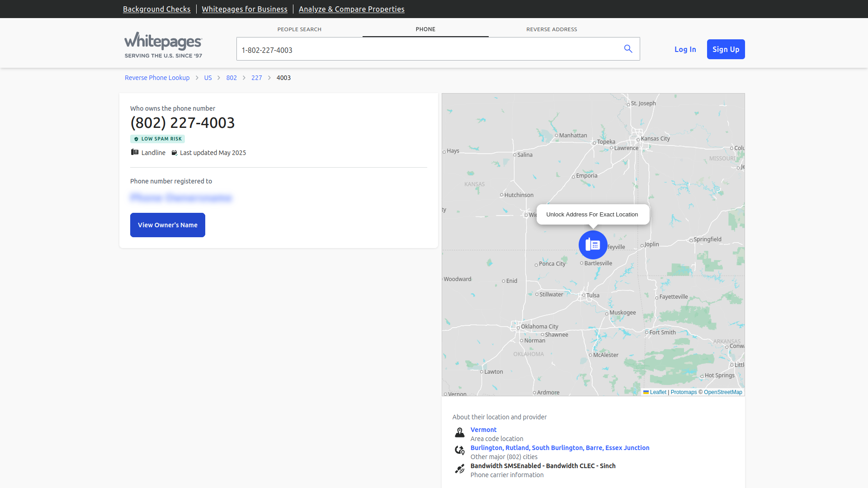
Task: Go to 802 breadcrumb
Action: 231,78
